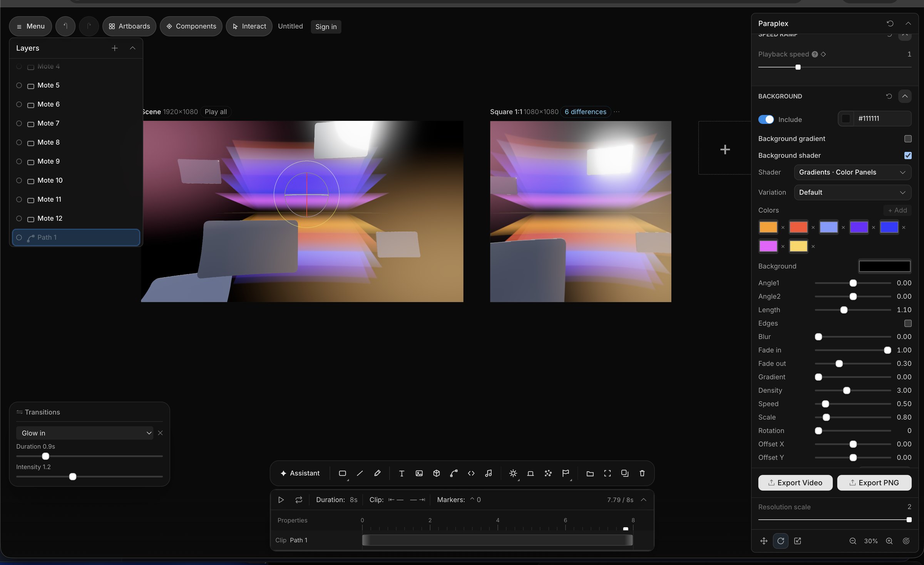Image resolution: width=924 pixels, height=565 pixels.
Task: Open the Artboards tab
Action: coord(129,26)
